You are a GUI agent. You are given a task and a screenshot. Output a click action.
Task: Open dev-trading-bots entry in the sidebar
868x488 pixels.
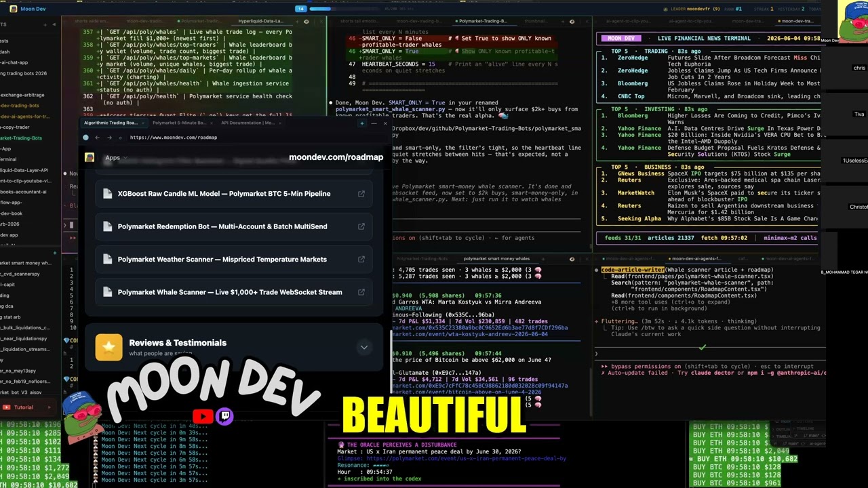20,106
